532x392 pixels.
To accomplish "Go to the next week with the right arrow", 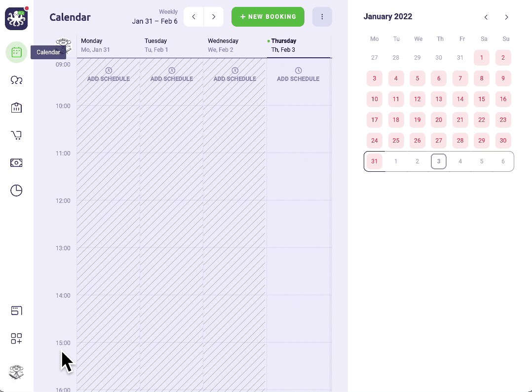I will [213, 16].
